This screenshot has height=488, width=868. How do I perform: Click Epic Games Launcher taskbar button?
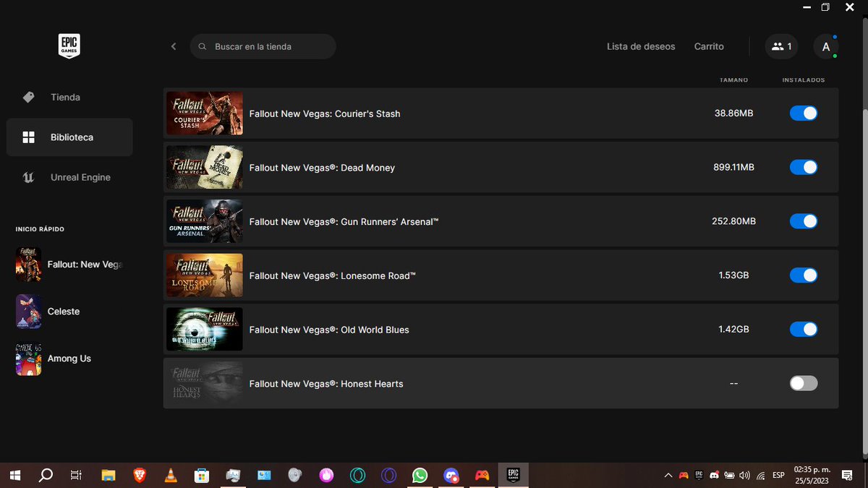tap(513, 475)
